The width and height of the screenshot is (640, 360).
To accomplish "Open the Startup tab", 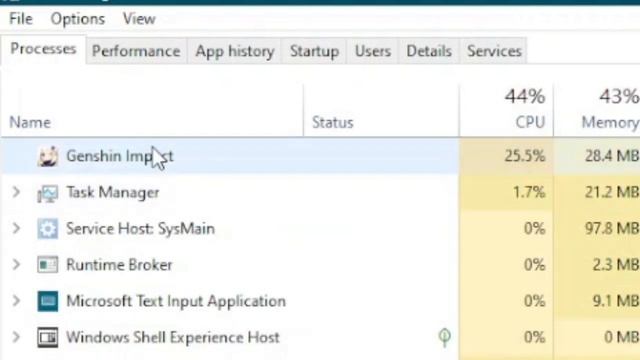I will pyautogui.click(x=314, y=51).
